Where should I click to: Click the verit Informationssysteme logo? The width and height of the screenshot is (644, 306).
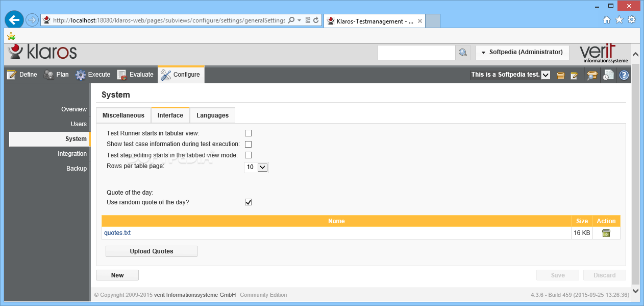tap(604, 53)
